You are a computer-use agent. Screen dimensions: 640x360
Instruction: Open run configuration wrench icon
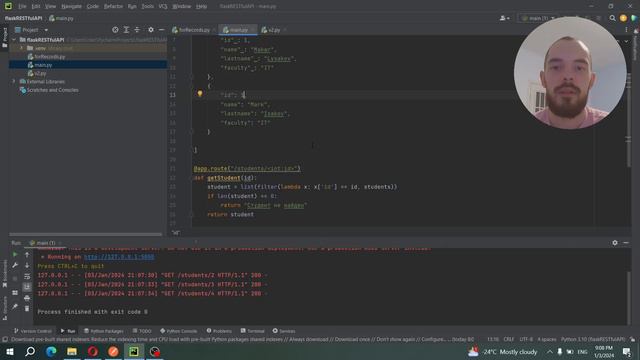point(15,265)
